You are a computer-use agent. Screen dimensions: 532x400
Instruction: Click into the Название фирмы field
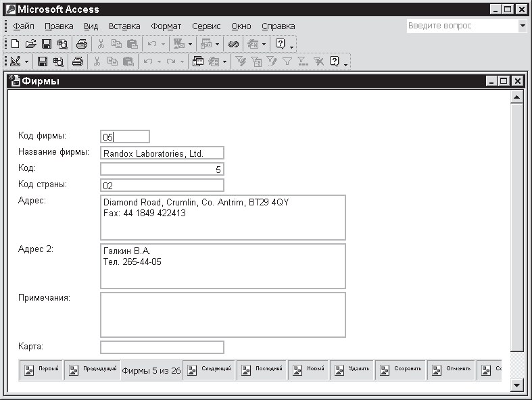162,153
